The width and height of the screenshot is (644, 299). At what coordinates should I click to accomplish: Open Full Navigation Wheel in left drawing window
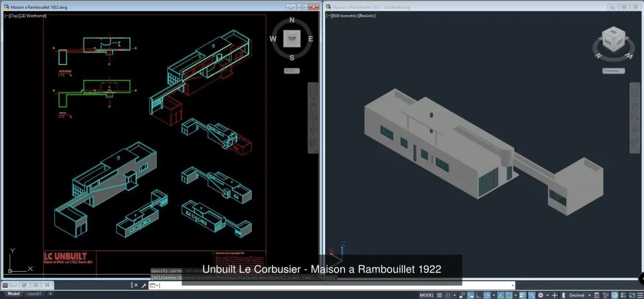point(313,92)
